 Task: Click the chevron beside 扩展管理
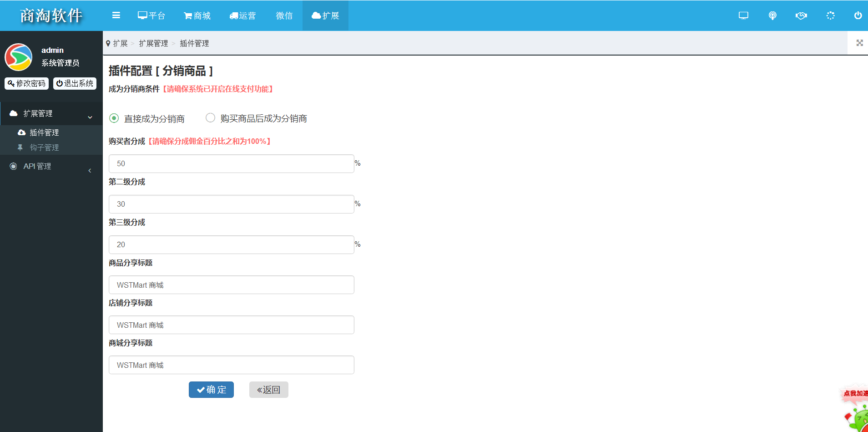(90, 117)
